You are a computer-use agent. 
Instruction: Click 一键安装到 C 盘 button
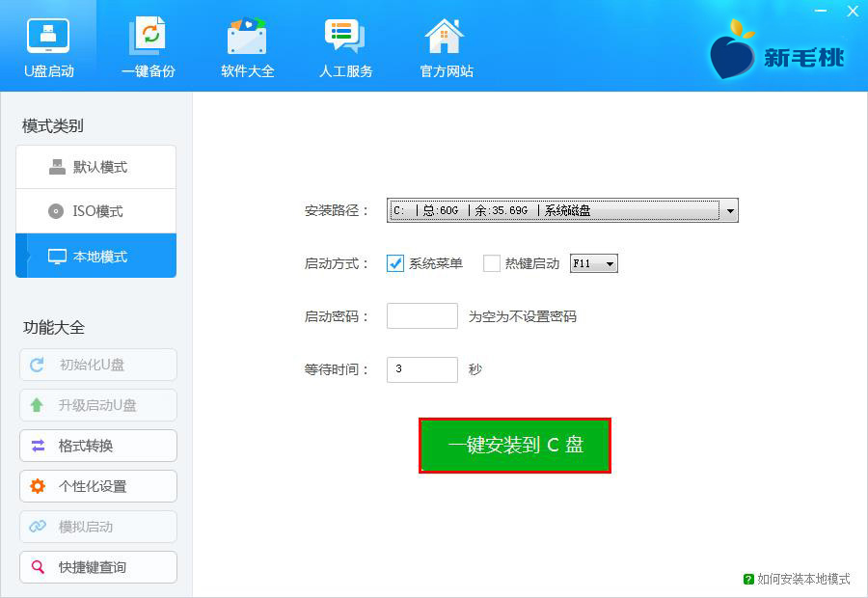[x=515, y=446]
